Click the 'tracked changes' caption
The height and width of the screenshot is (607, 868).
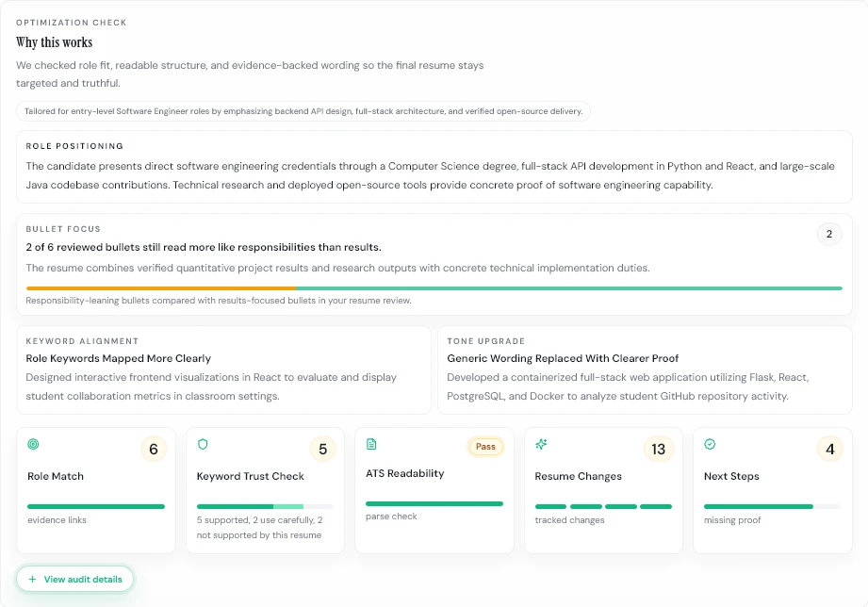(x=569, y=520)
